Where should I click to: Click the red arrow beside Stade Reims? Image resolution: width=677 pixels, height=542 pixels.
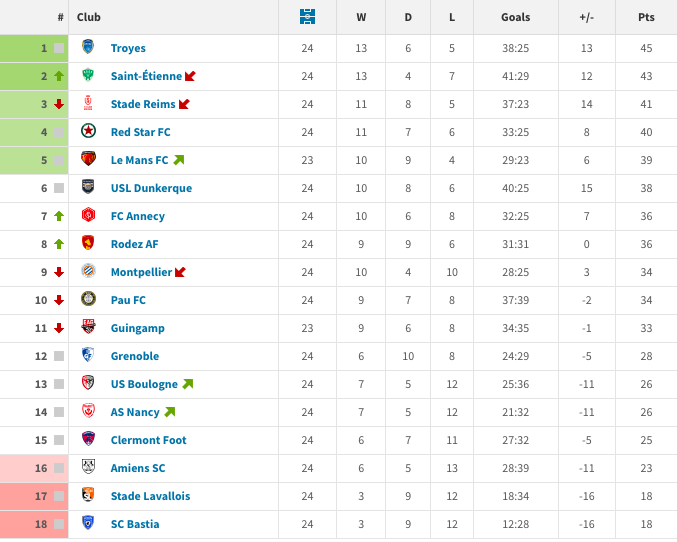click(x=184, y=104)
